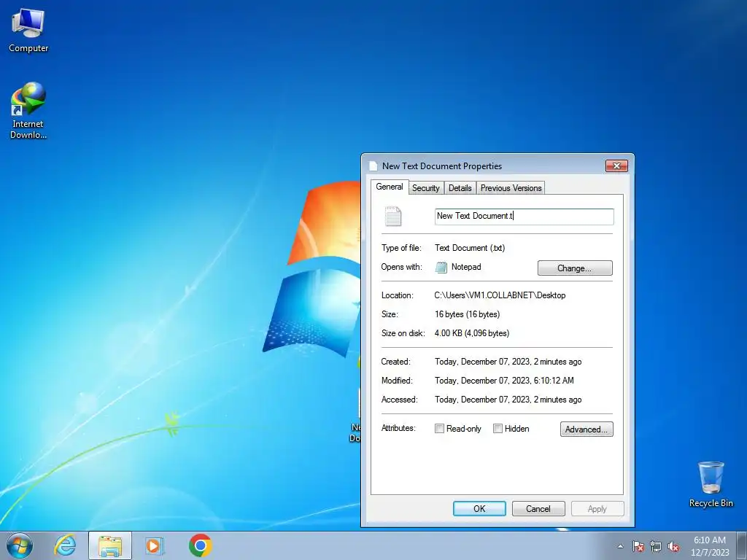
Task: Click the Accessed date value
Action: (x=508, y=400)
